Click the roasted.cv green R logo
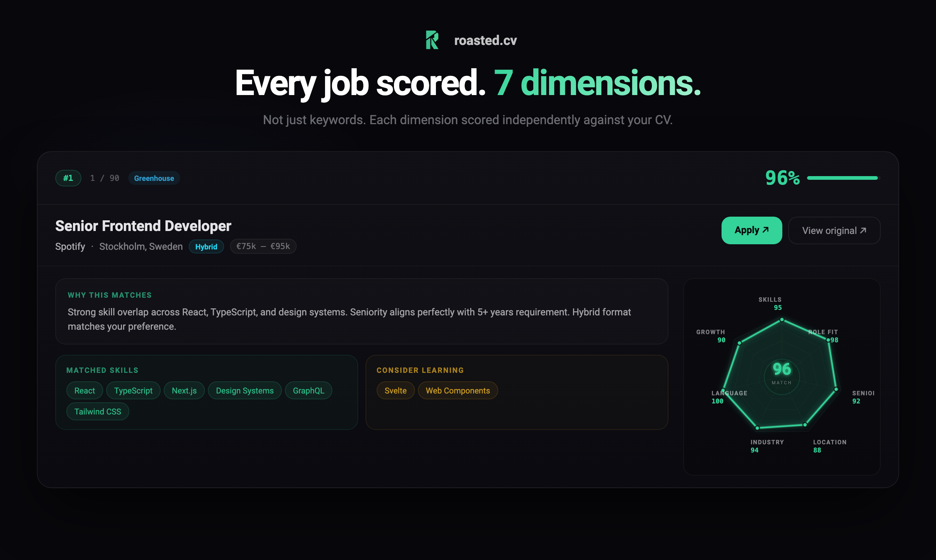This screenshot has width=936, height=560. tap(432, 40)
